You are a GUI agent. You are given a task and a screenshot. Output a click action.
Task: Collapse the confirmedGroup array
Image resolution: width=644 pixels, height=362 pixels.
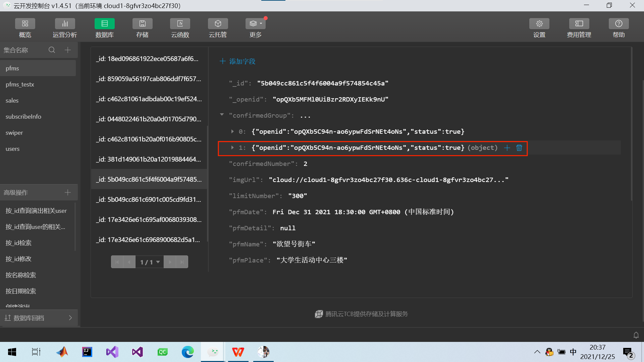(x=222, y=115)
